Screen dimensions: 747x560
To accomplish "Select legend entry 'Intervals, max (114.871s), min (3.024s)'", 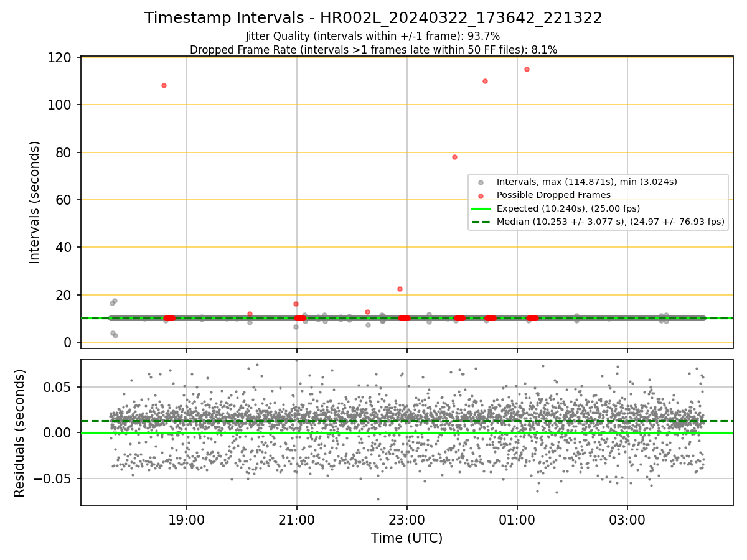I will 587,182.
